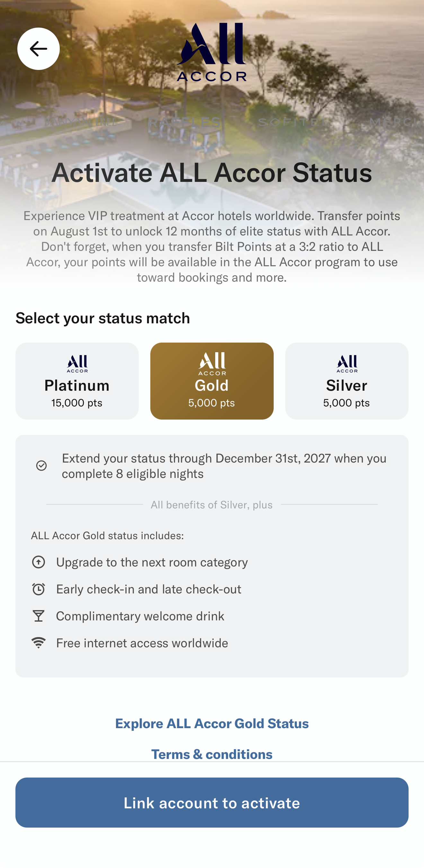Select the Silver 5,000 pts status option
Image resolution: width=424 pixels, height=868 pixels.
pos(347,381)
